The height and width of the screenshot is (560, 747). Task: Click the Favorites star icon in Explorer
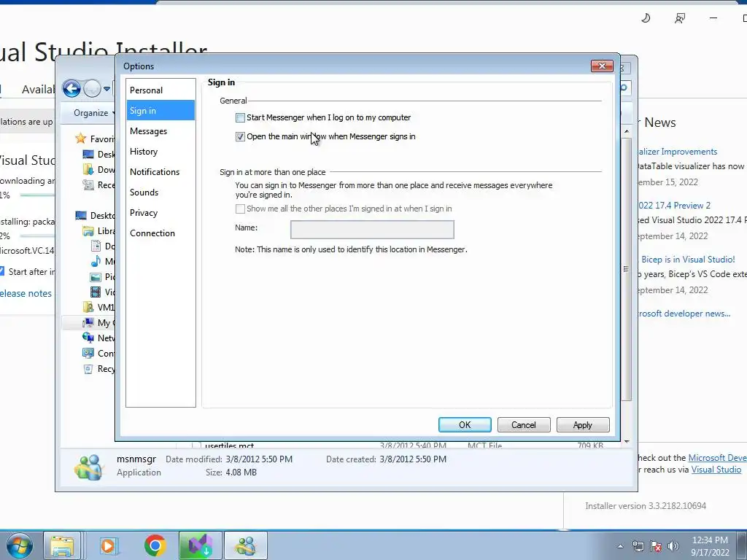coord(81,139)
